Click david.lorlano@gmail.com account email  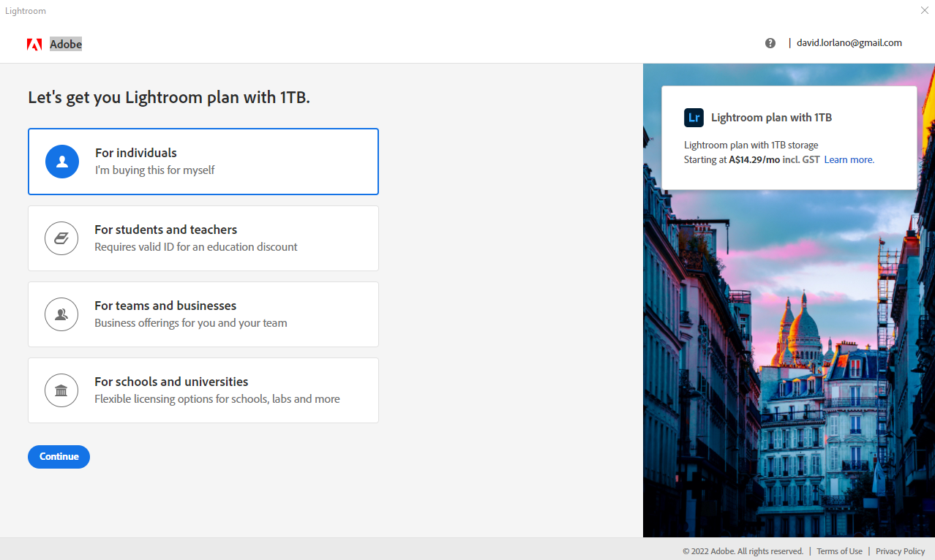(849, 42)
